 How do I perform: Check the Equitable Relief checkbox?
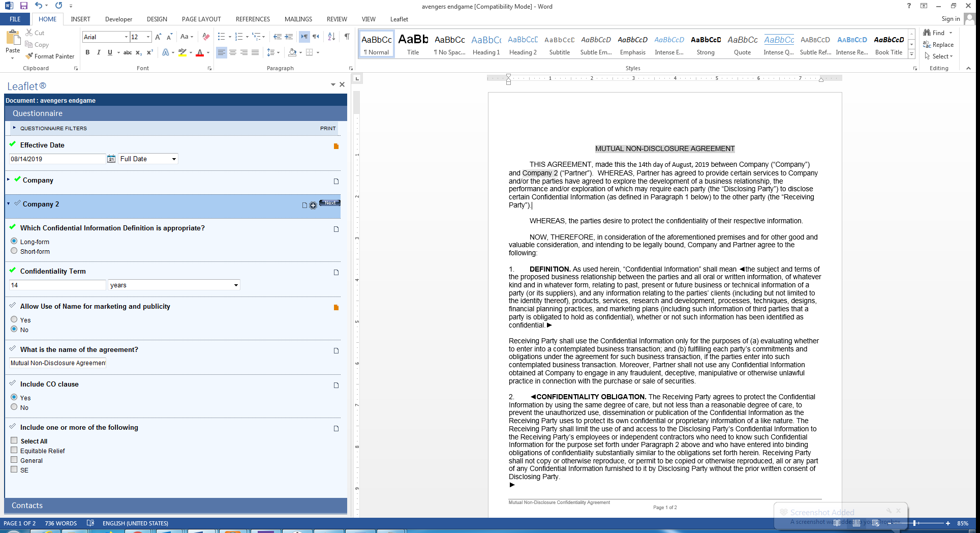pyautogui.click(x=14, y=450)
